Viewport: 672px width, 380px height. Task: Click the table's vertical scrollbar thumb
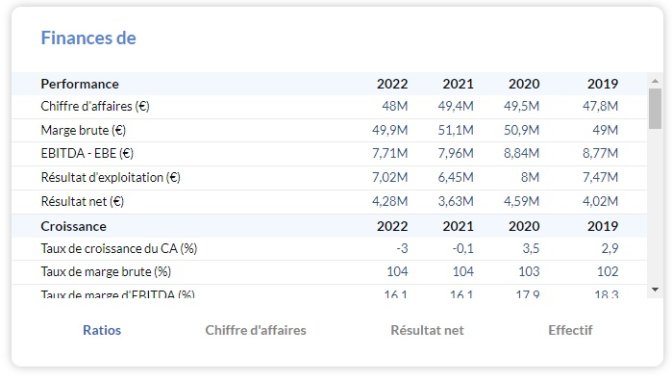[x=655, y=109]
